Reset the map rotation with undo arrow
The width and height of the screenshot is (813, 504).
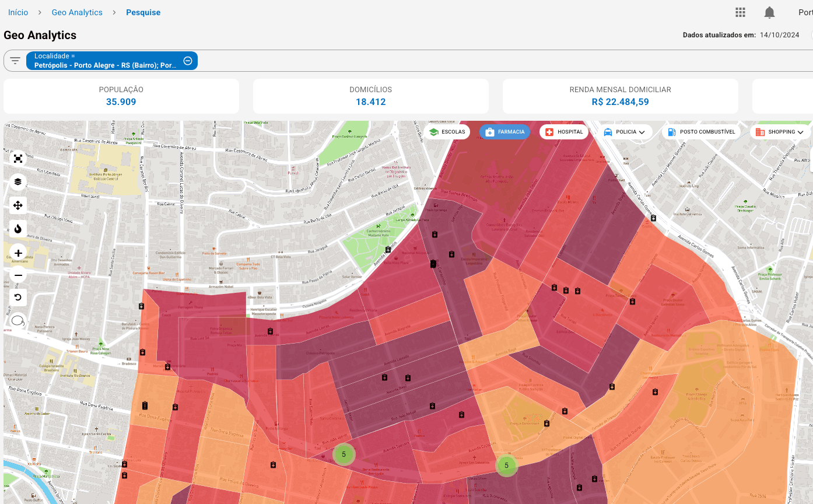[x=18, y=297]
